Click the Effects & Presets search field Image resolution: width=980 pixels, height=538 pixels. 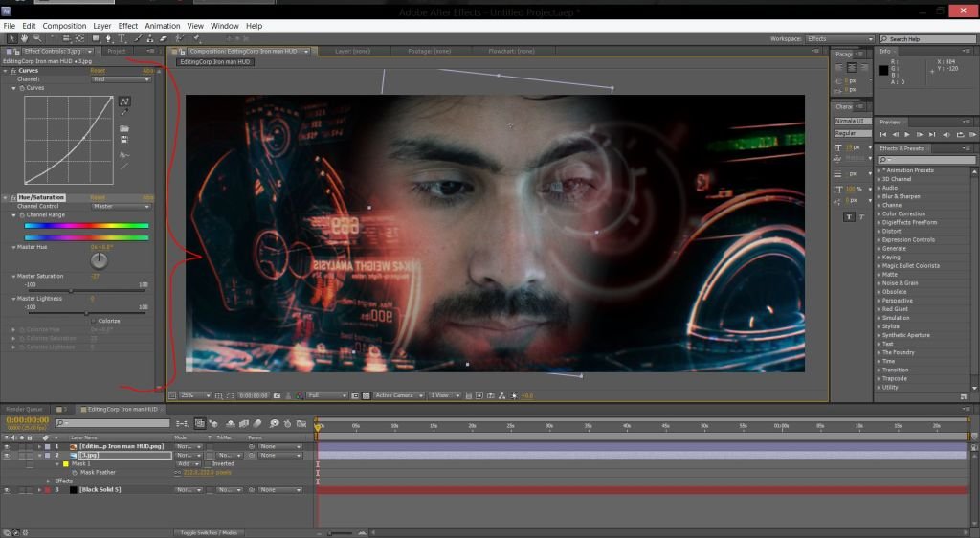[x=927, y=160]
